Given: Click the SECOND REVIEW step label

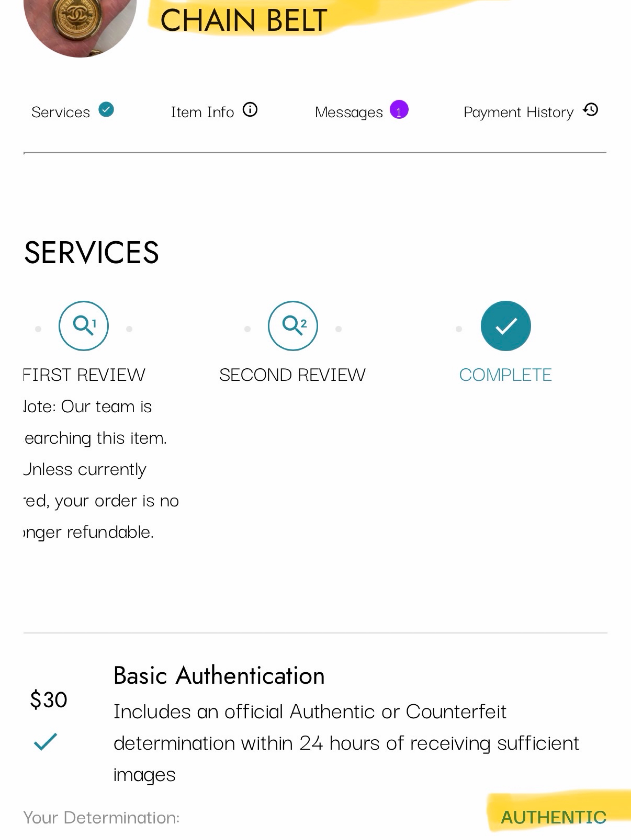Looking at the screenshot, I should tap(292, 375).
